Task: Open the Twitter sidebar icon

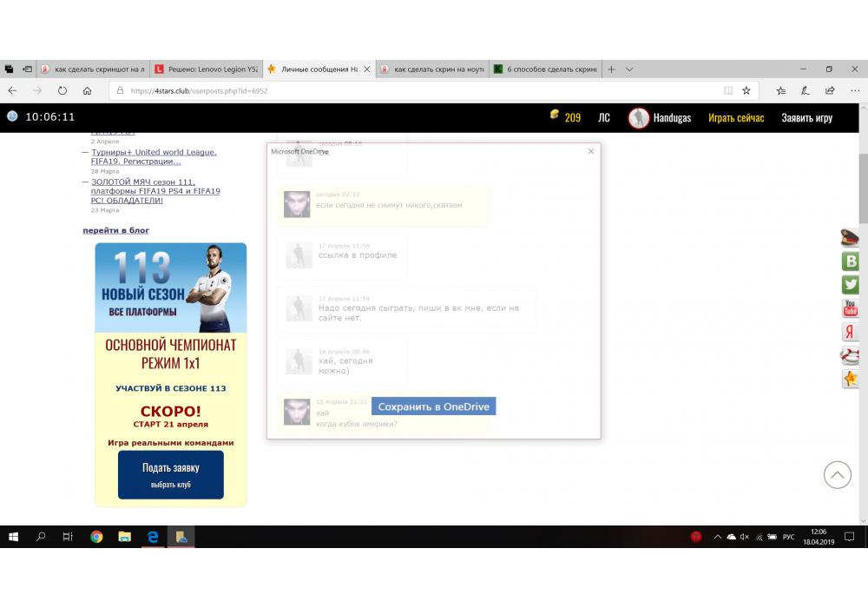Action: pyautogui.click(x=851, y=285)
